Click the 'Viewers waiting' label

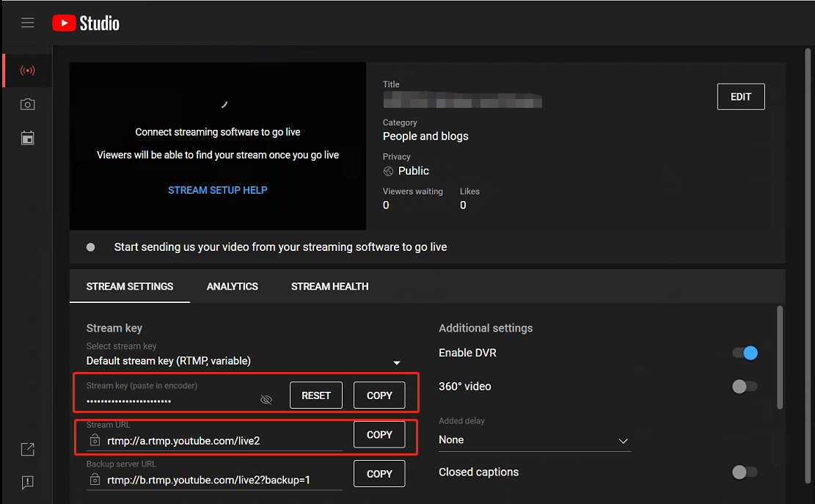point(413,191)
